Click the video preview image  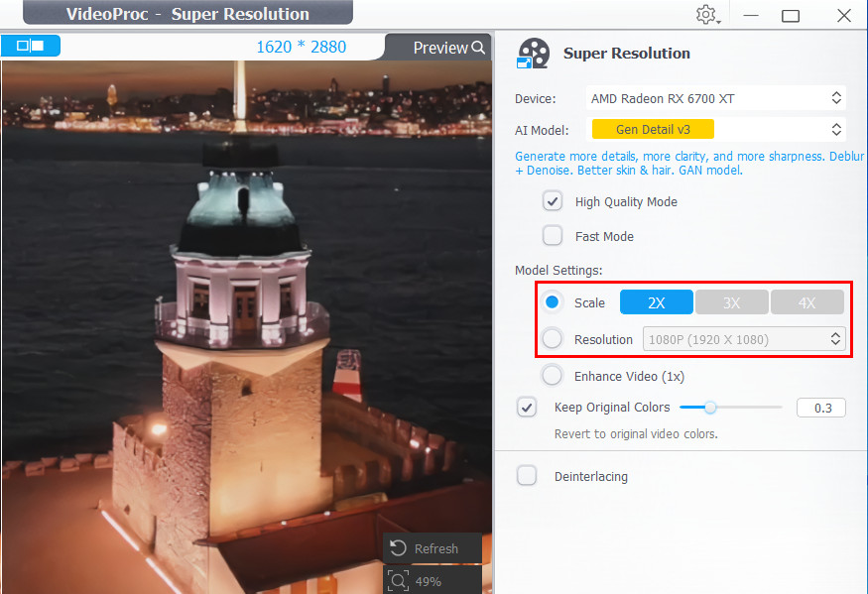[246, 326]
